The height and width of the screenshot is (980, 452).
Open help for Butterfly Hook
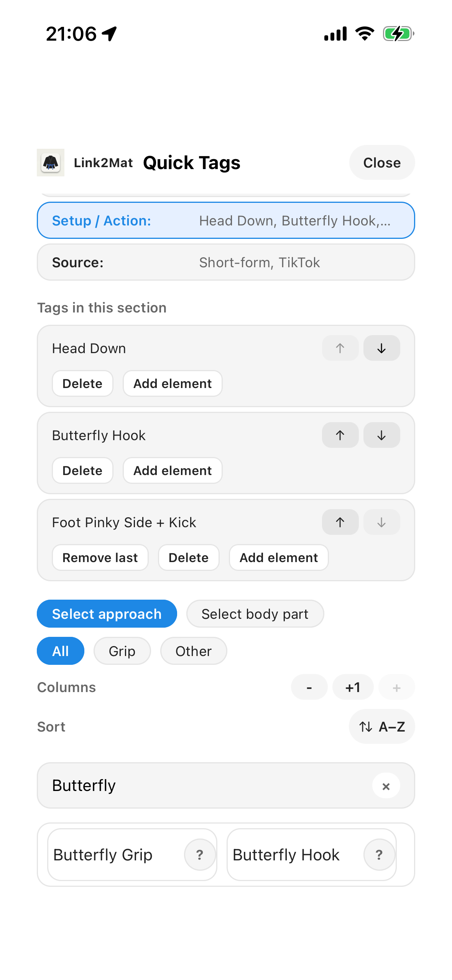379,855
